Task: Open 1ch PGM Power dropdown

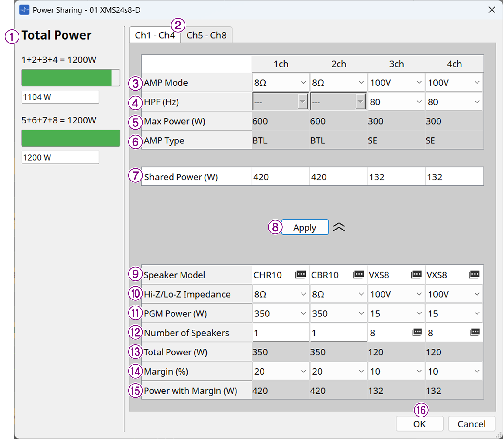Action: 280,313
